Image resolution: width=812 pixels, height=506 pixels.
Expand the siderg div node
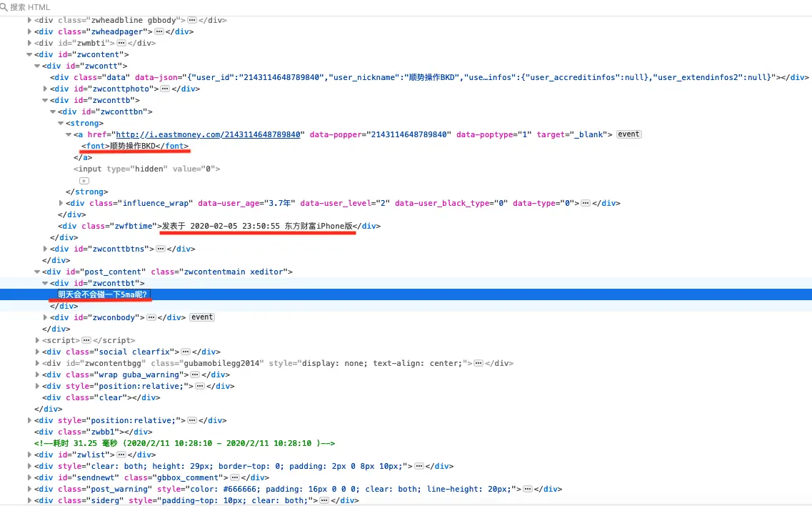[29, 500]
